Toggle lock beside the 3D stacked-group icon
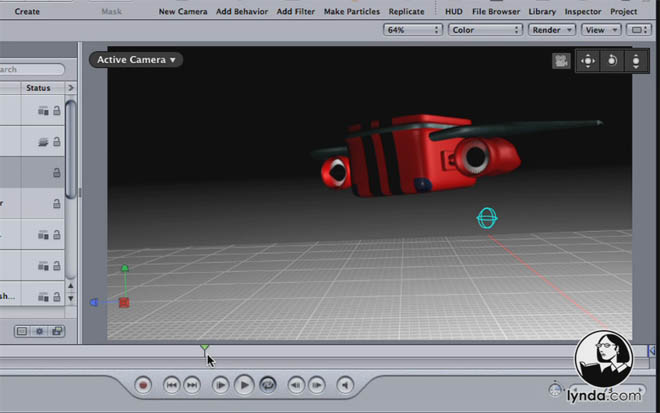 tap(56, 142)
